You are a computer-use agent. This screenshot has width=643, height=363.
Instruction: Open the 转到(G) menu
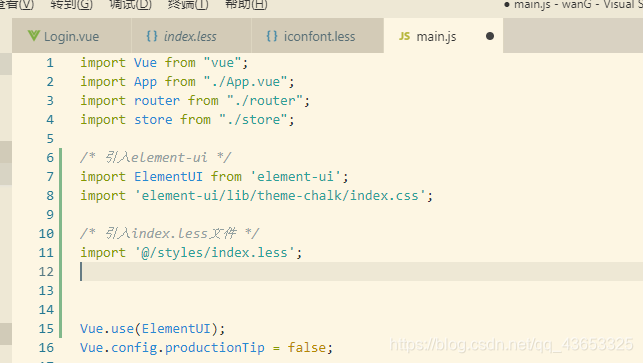(72, 5)
